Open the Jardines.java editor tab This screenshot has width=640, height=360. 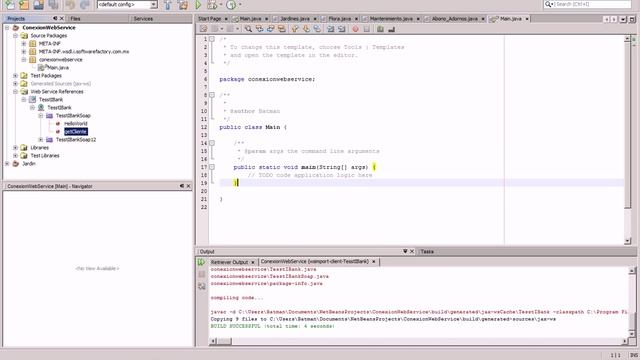[295, 19]
